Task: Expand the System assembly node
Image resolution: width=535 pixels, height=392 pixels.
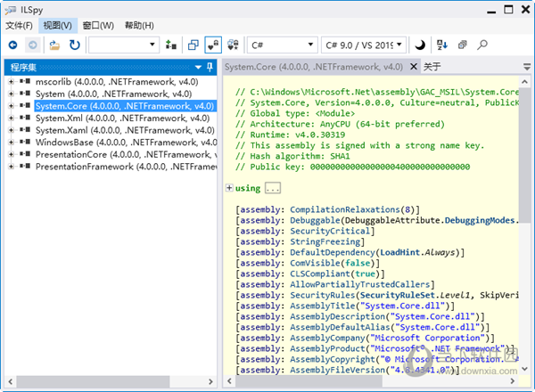Action: tap(11, 94)
